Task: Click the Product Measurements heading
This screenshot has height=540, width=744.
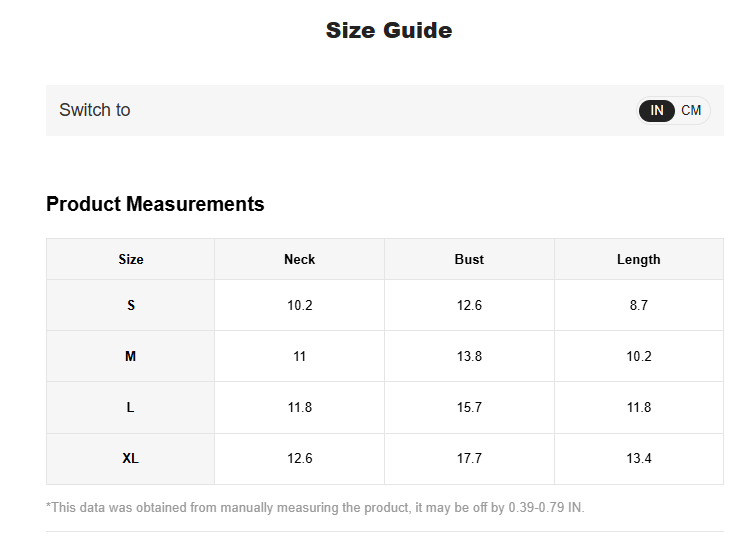Action: click(x=155, y=204)
